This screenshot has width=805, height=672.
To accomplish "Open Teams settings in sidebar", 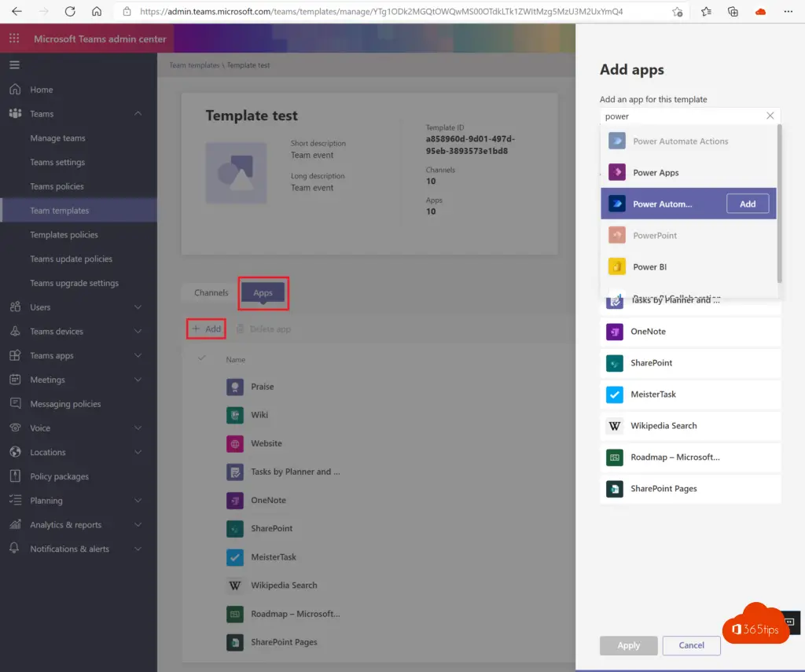I will coord(57,162).
